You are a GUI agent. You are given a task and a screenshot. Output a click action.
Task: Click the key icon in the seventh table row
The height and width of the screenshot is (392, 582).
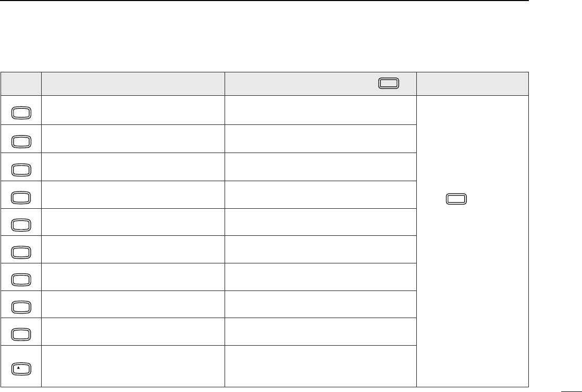click(21, 280)
